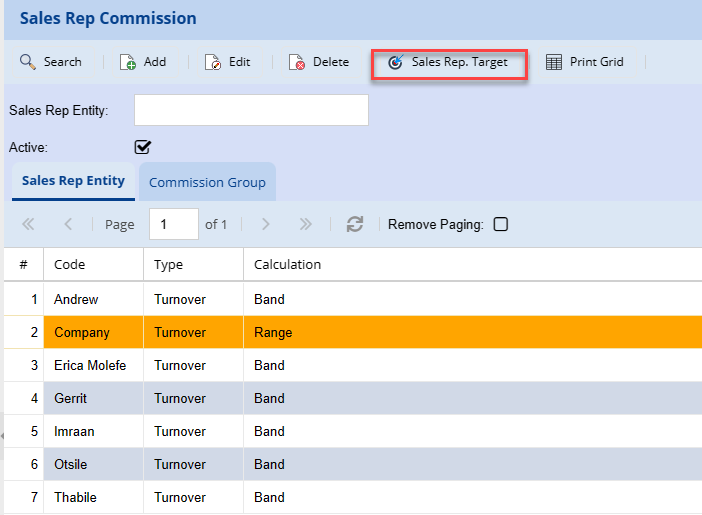702x515 pixels.
Task: Sort by the Code column header
Action: (70, 264)
